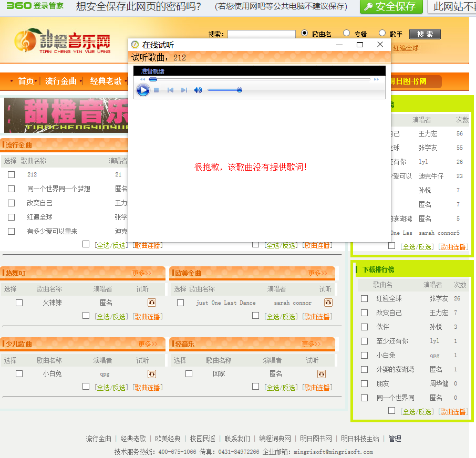Viewport: 476px width, 458px height.
Task: Mute the audio with the speaker icon
Action: [x=198, y=90]
